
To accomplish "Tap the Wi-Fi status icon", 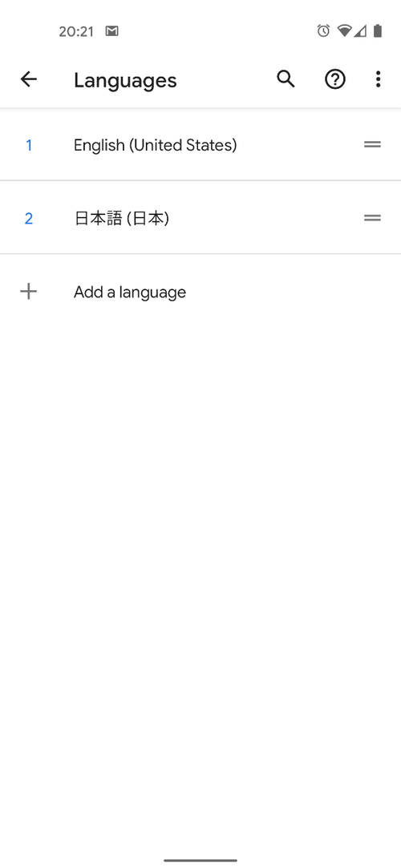I will (344, 31).
